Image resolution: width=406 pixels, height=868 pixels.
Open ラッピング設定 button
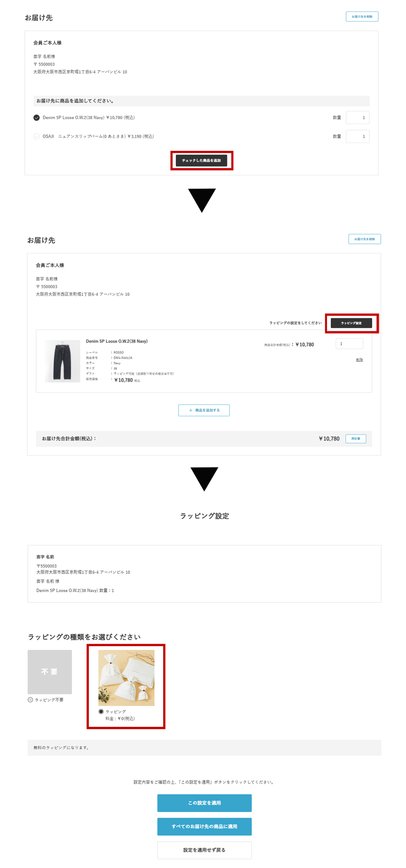[x=351, y=323]
